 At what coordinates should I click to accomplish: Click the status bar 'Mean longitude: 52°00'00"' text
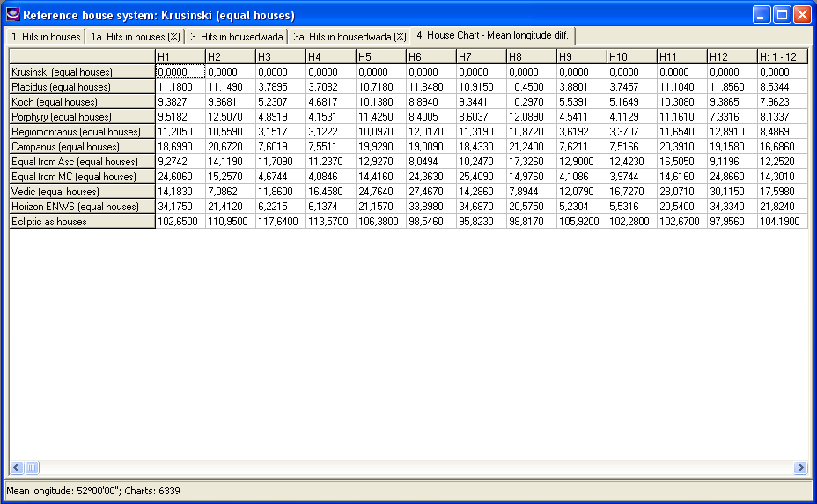62,491
